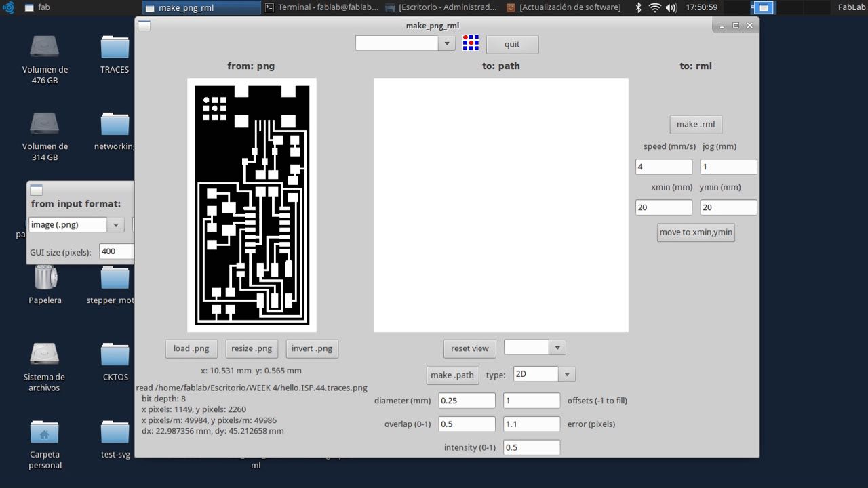Click the resize .png button
Image resolution: width=868 pixels, height=488 pixels.
252,348
